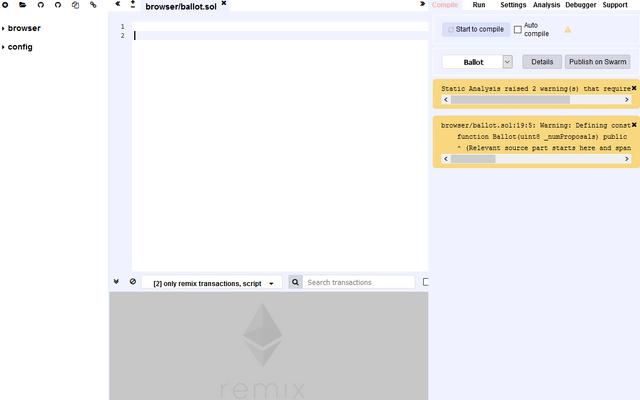The height and width of the screenshot is (400, 640).
Task: Clear the terminal console with the clear icon
Action: pos(133,282)
